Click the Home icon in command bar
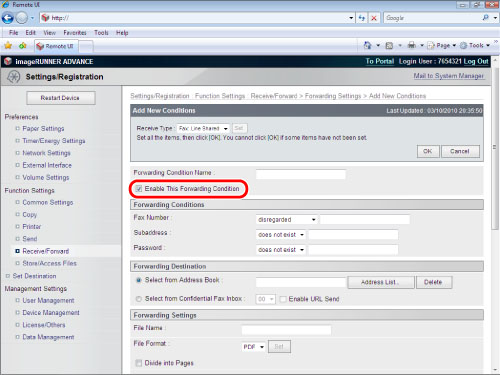Viewport: 500px width, 375px height. (367, 45)
